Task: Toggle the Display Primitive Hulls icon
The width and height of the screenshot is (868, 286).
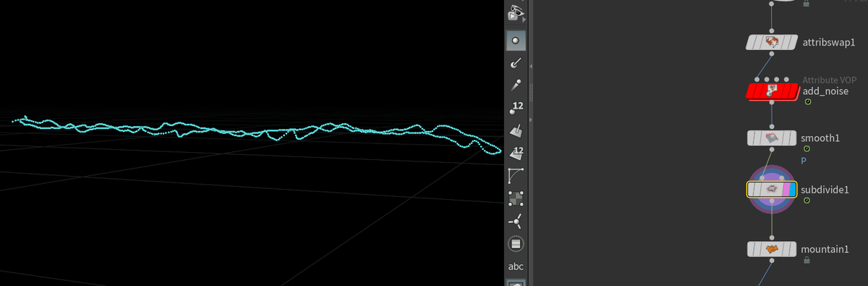Action: (516, 176)
